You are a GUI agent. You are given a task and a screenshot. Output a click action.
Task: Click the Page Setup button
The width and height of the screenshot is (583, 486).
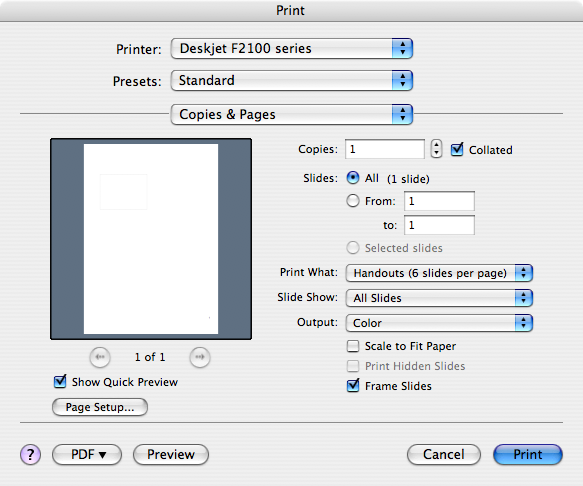click(x=100, y=407)
